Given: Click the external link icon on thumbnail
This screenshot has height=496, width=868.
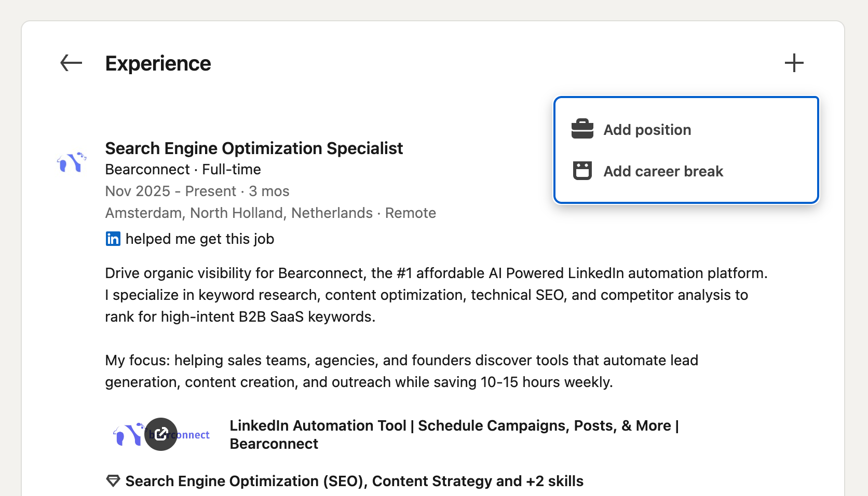Looking at the screenshot, I should [x=161, y=434].
